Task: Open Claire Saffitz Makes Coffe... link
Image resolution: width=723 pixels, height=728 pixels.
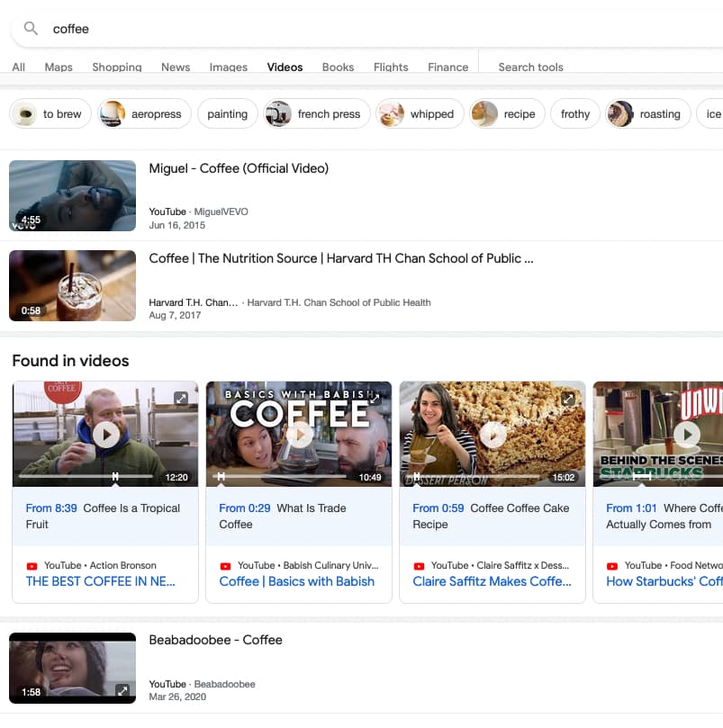Action: click(x=493, y=581)
